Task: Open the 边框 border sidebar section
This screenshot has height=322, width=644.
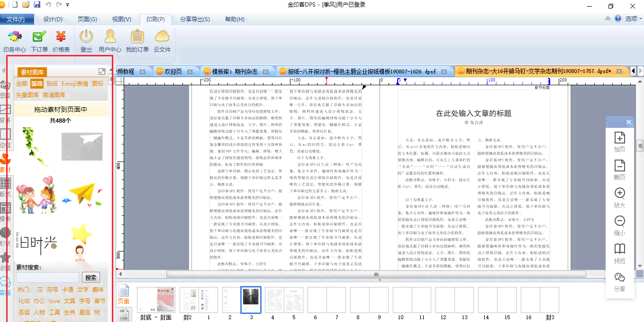Action: click(x=5, y=138)
